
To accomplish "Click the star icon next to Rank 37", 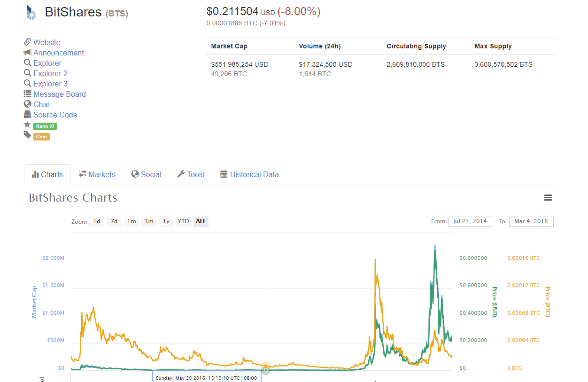I will [27, 125].
